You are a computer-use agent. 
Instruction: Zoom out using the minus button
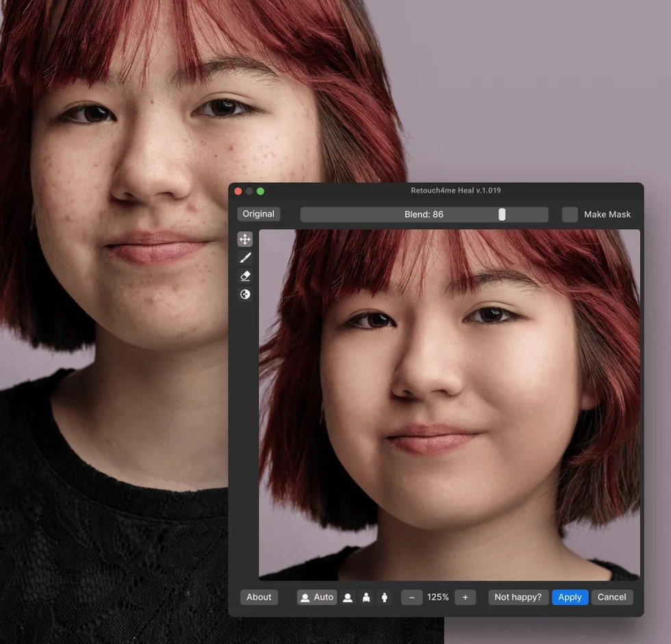[x=411, y=597]
